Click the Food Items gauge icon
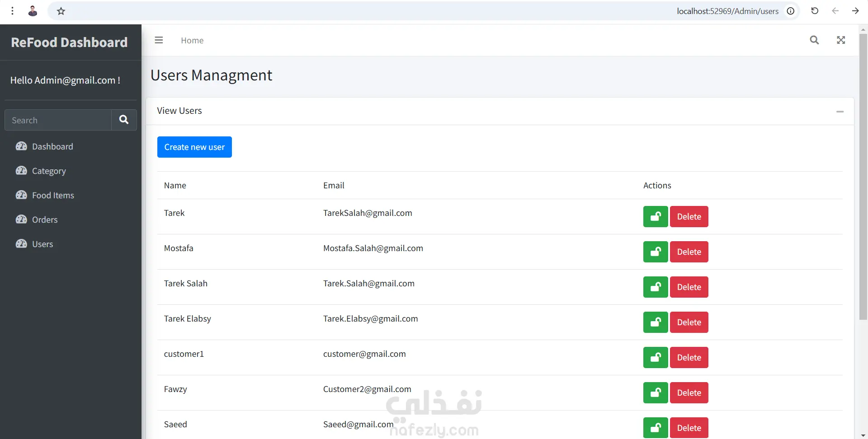 (x=21, y=195)
